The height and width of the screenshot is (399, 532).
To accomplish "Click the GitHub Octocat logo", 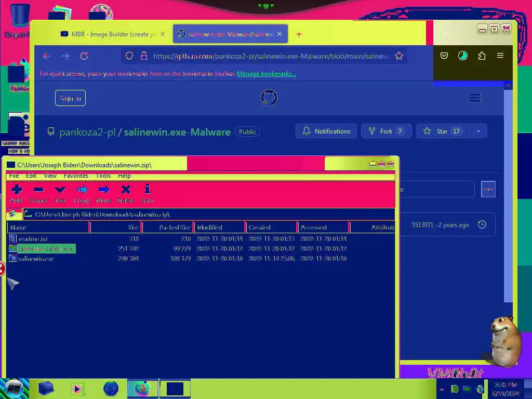I will [x=269, y=98].
